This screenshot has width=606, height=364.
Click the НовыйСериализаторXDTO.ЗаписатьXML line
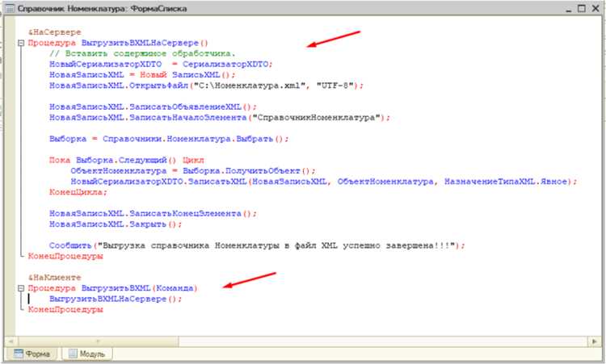pos(323,182)
